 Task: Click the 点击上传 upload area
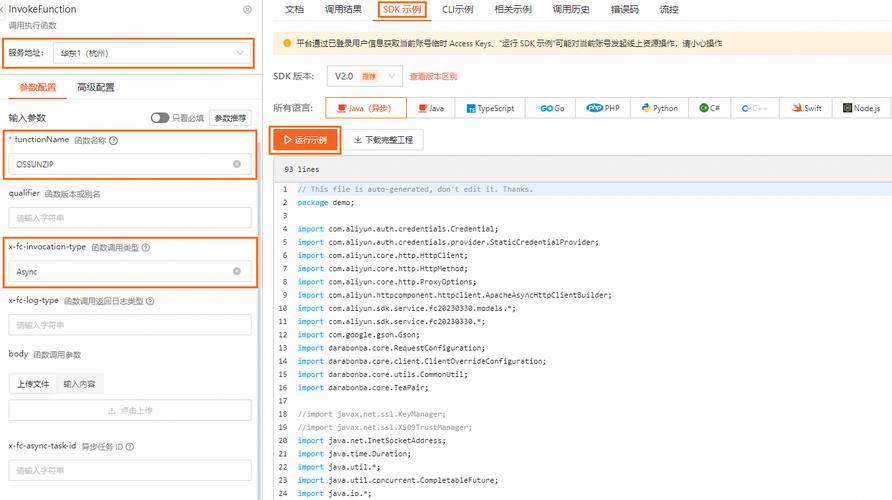[x=130, y=410]
